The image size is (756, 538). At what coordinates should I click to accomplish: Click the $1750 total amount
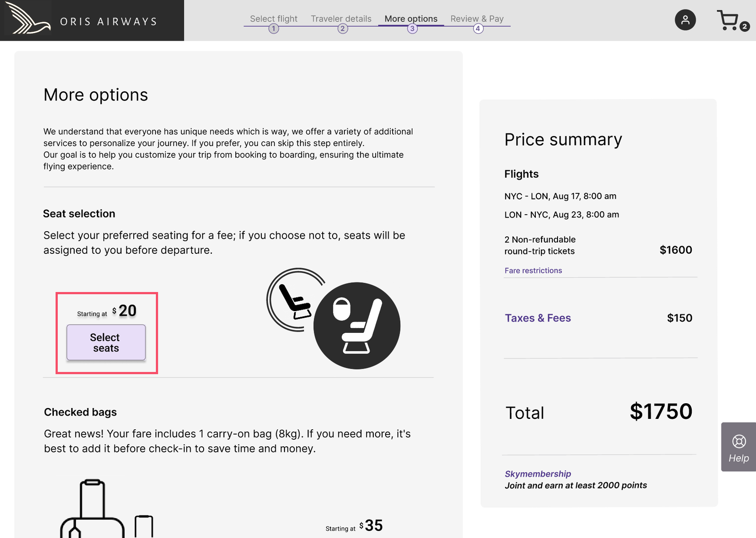click(x=661, y=411)
